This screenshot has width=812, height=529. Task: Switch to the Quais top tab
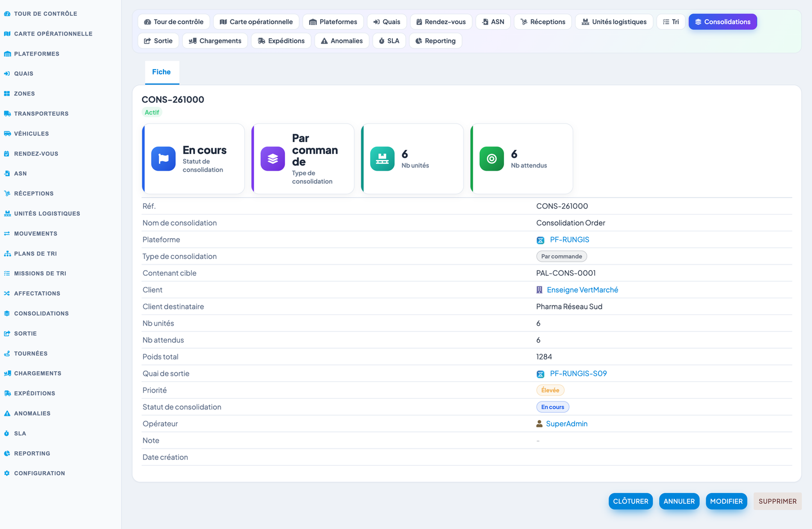tap(387, 22)
